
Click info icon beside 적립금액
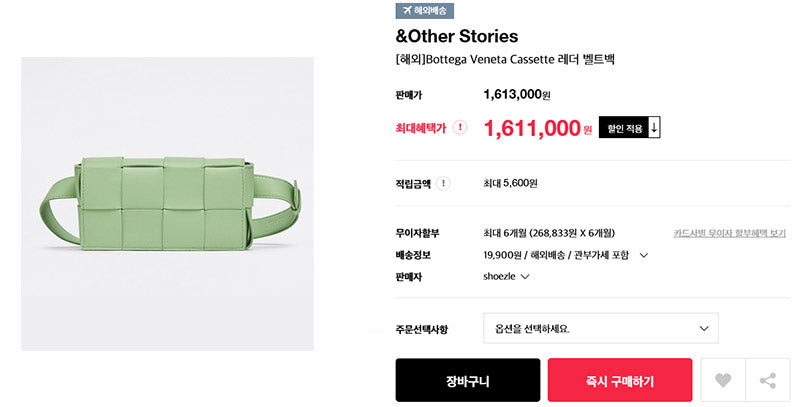[443, 183]
